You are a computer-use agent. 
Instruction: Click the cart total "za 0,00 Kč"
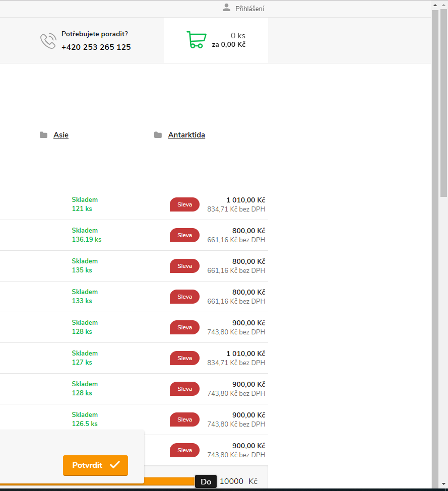[228, 45]
